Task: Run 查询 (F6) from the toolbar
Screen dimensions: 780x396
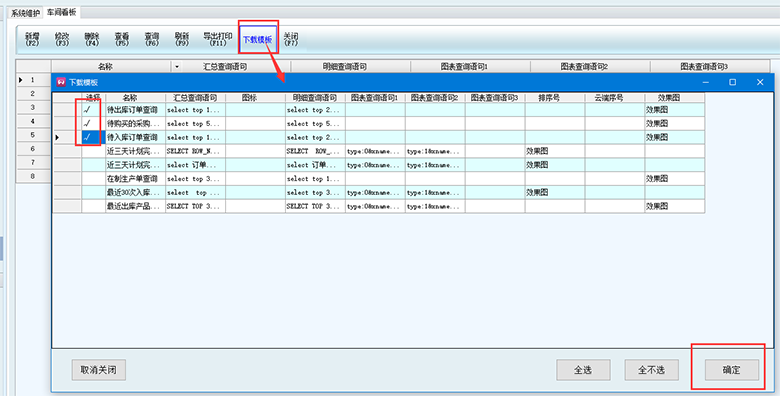Action: 152,39
